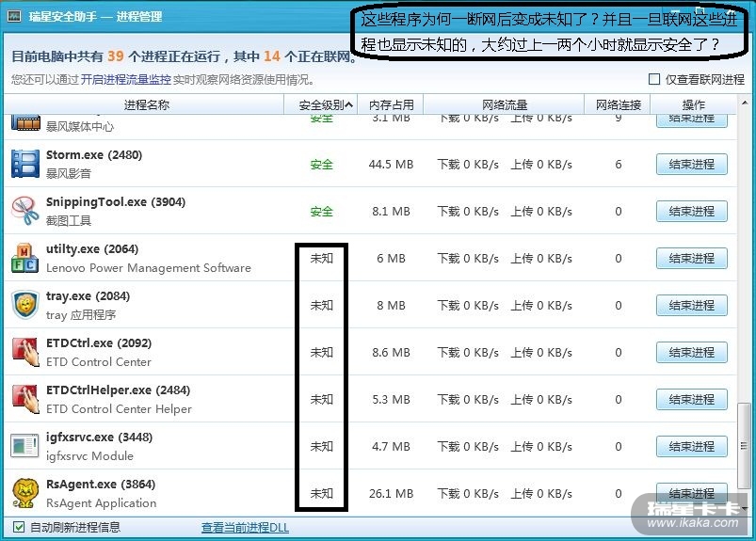Click the app icon in the title bar
The width and height of the screenshot is (756, 541).
(x=14, y=16)
